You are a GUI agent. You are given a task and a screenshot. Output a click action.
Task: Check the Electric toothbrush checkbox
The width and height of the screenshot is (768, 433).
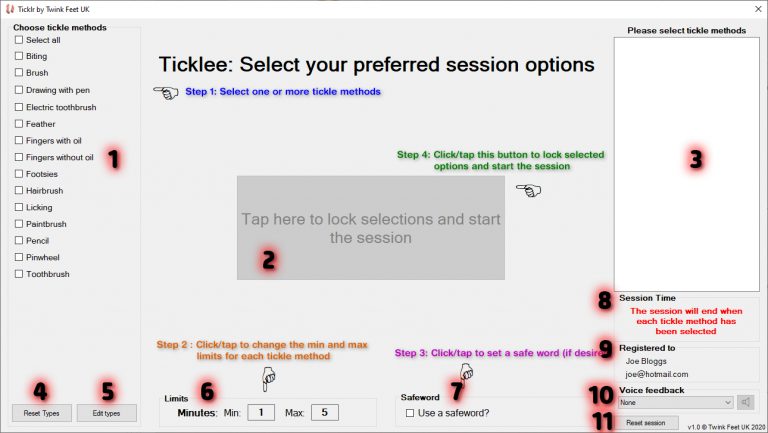[19, 107]
